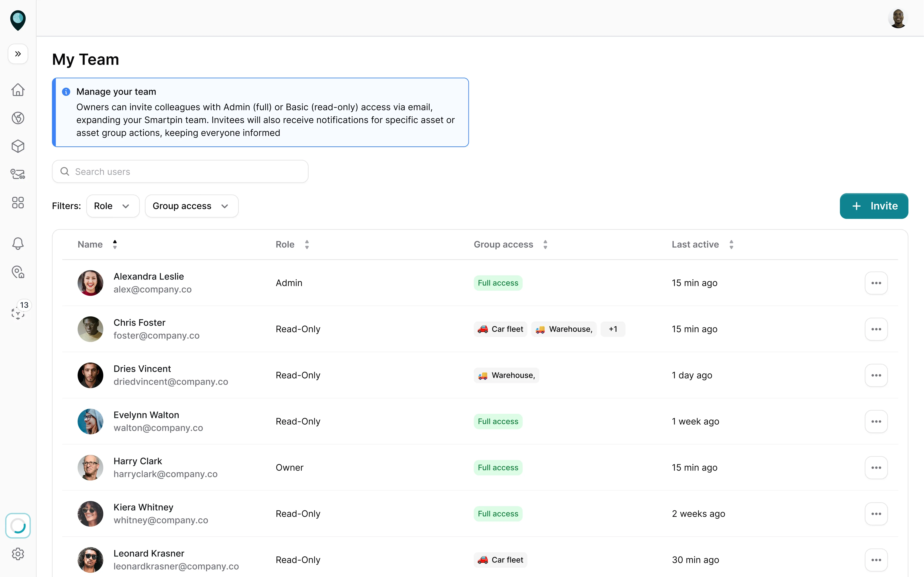924x577 pixels.
Task: Open saved locations pin-home icon
Action: pyautogui.click(x=18, y=272)
